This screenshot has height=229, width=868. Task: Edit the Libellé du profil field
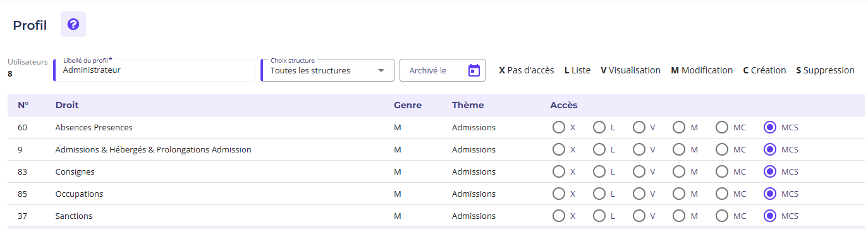pyautogui.click(x=154, y=70)
